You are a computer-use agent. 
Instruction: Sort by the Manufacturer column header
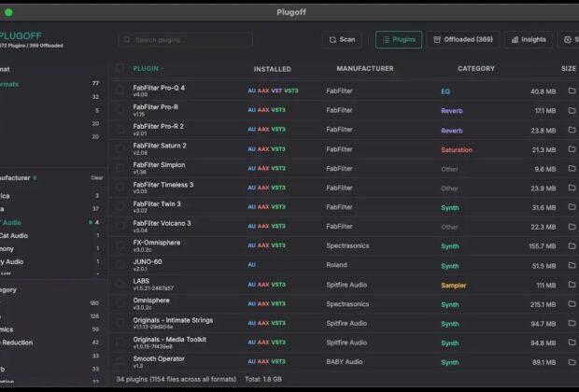[x=365, y=68]
